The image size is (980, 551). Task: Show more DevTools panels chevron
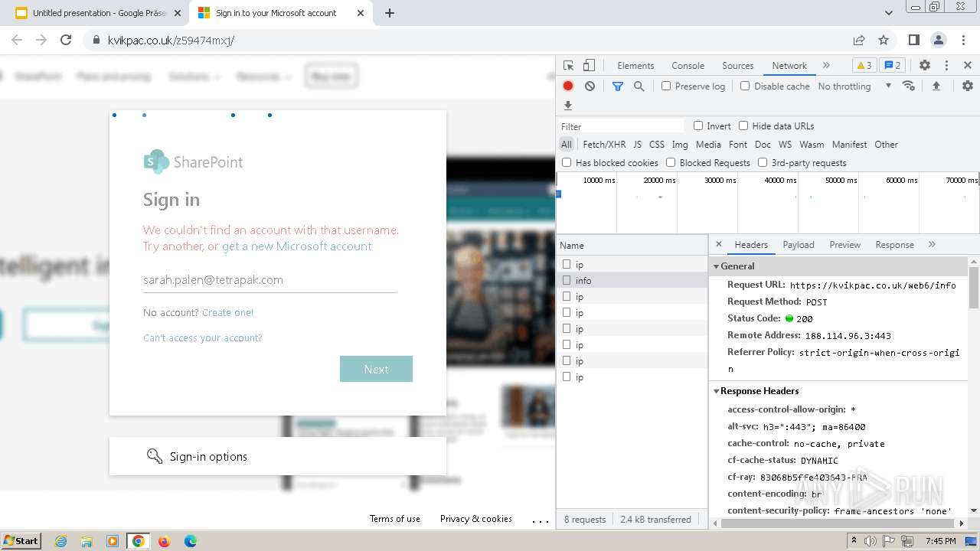click(826, 65)
